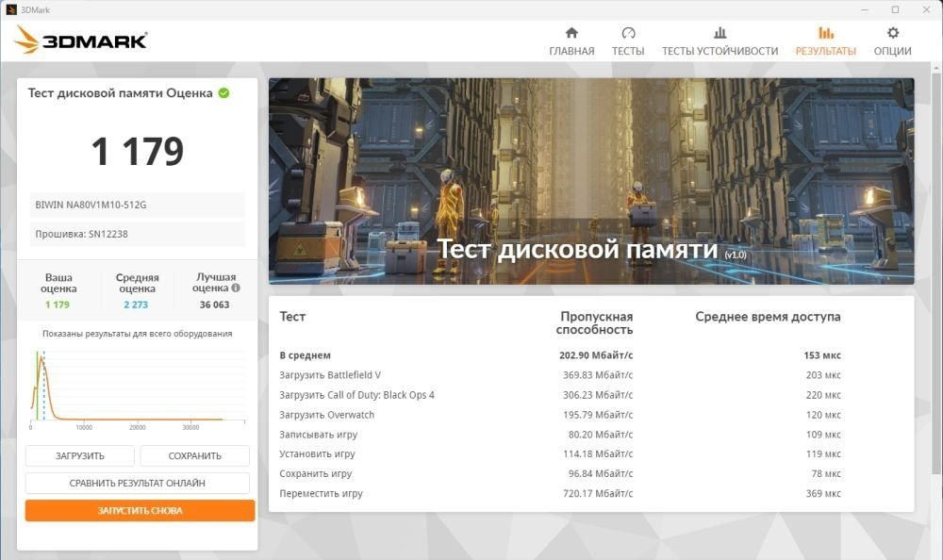Click the green validation checkmark icon

pyautogui.click(x=223, y=93)
